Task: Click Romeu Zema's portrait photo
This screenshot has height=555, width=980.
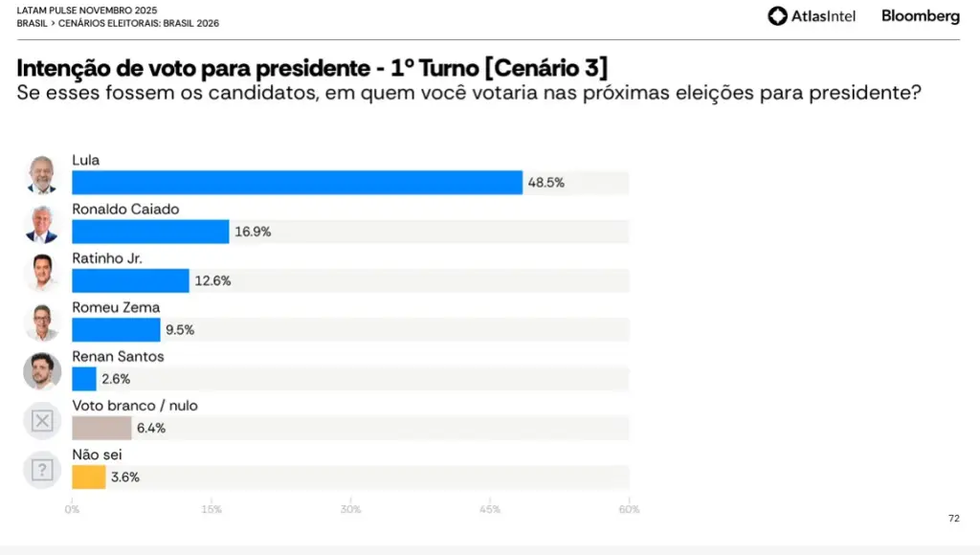Action: coord(42,322)
